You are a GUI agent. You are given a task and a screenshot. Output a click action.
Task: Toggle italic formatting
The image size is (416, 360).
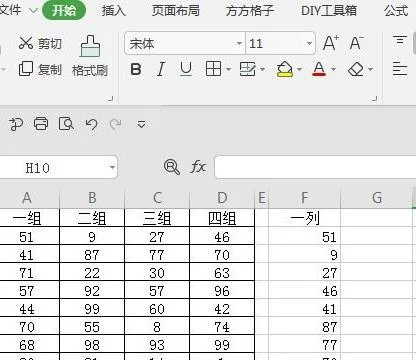[x=161, y=69]
